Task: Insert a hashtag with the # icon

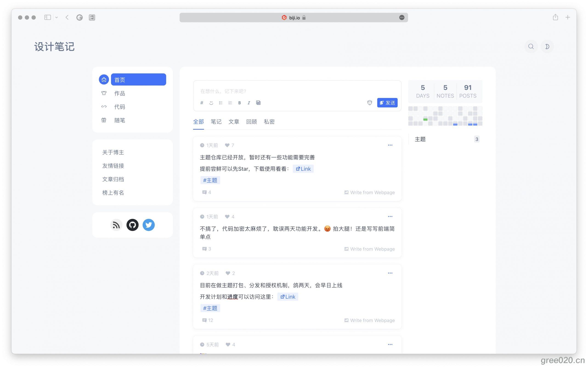Action: (x=202, y=103)
